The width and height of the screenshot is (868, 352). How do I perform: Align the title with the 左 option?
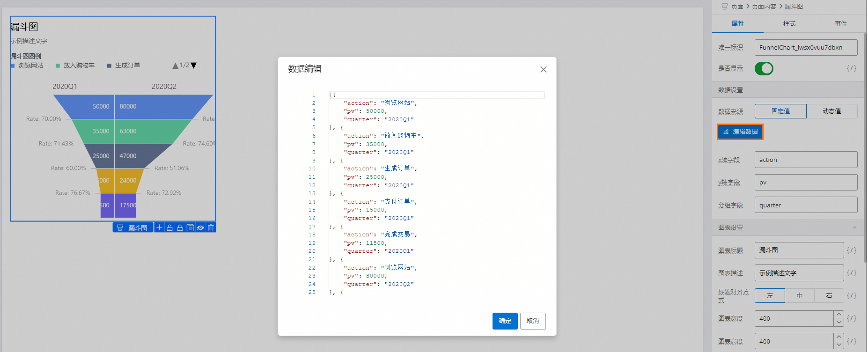(x=770, y=296)
